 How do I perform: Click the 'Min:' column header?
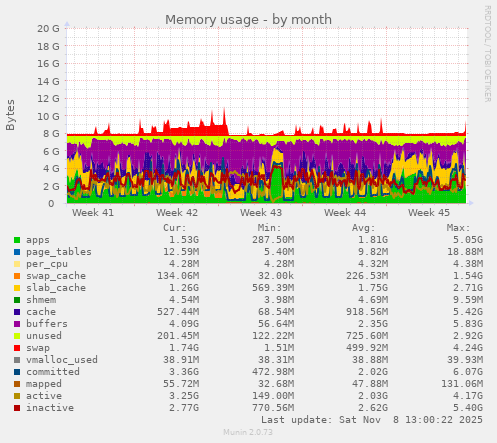269,228
